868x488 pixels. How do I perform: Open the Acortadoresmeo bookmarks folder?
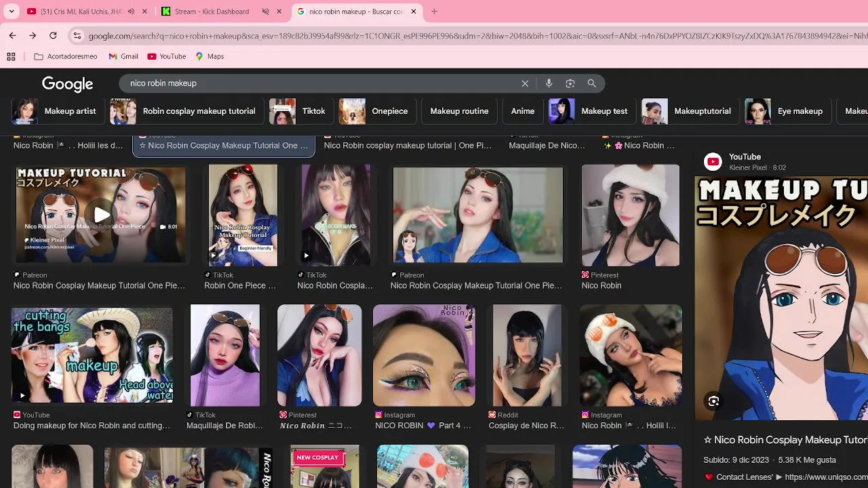point(66,56)
